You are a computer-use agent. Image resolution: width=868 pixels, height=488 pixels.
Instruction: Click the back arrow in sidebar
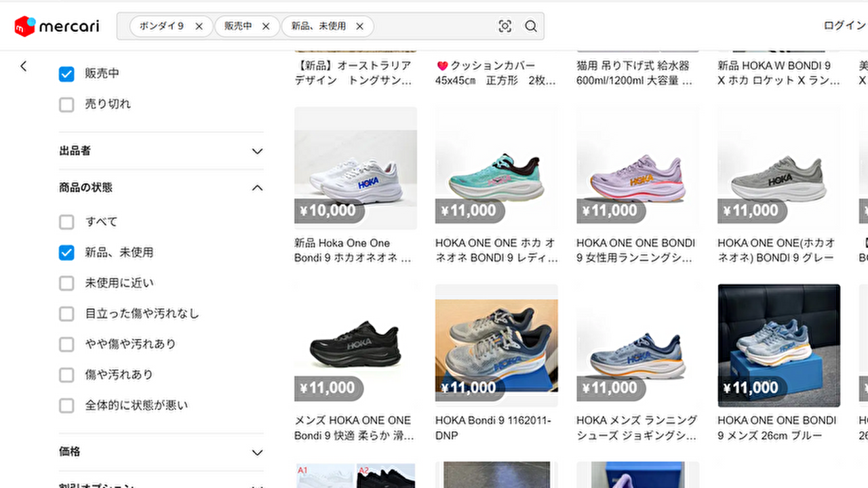click(x=24, y=66)
